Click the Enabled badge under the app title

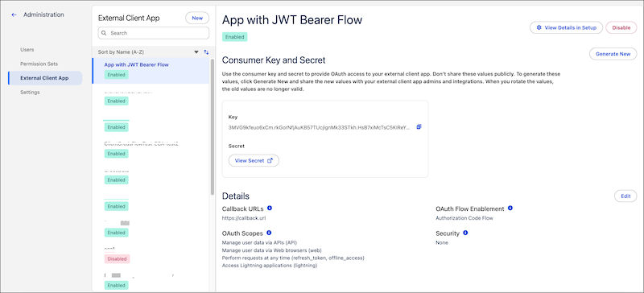pyautogui.click(x=234, y=37)
